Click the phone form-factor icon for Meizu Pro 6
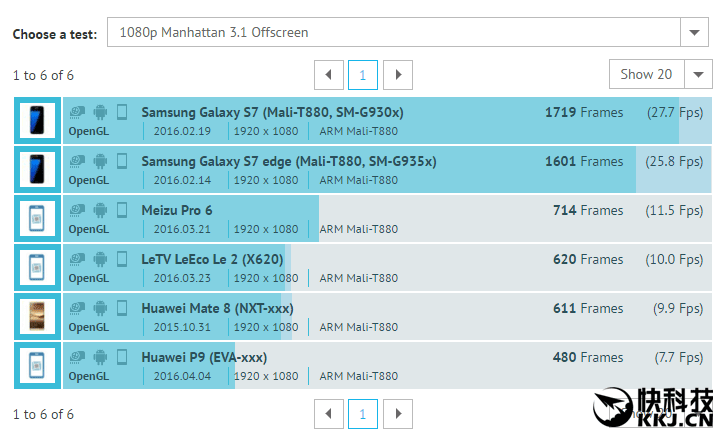The height and width of the screenshot is (437, 723). point(122,210)
